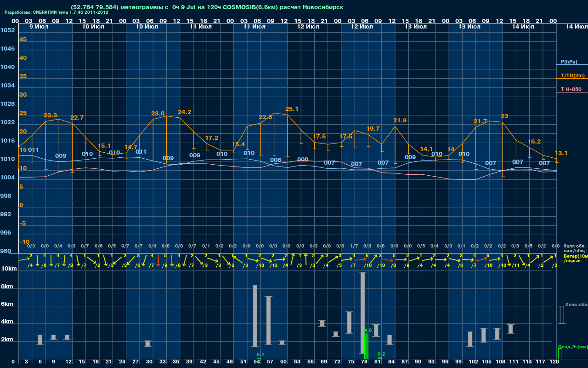The height and width of the screenshot is (368, 588).
Task: Click the COSMOSIB meteogram title text
Action: (x=207, y=7)
